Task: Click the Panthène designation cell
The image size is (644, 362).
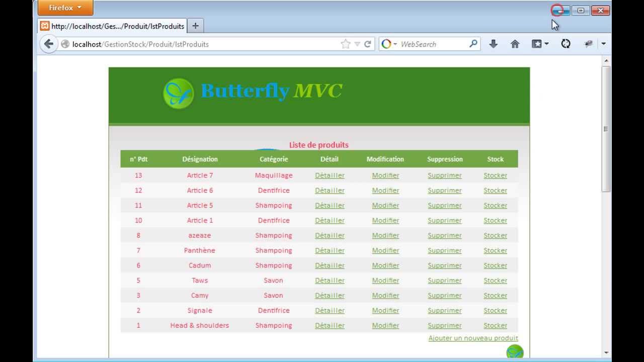Action: (x=200, y=250)
